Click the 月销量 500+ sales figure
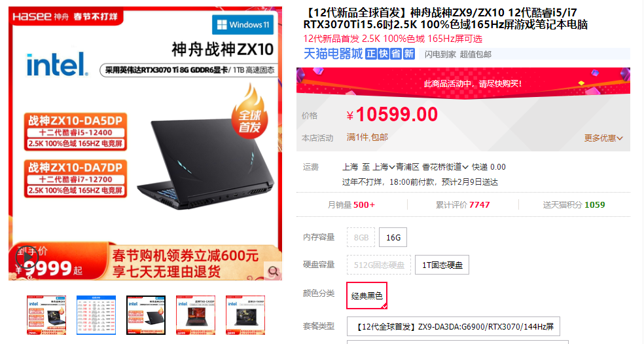The image size is (644, 344). (x=351, y=204)
